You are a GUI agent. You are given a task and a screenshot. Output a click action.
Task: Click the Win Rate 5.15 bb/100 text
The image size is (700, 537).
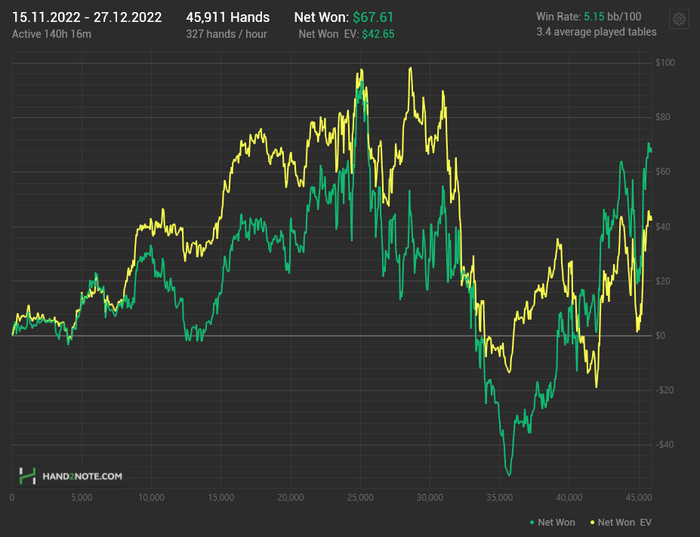click(588, 17)
